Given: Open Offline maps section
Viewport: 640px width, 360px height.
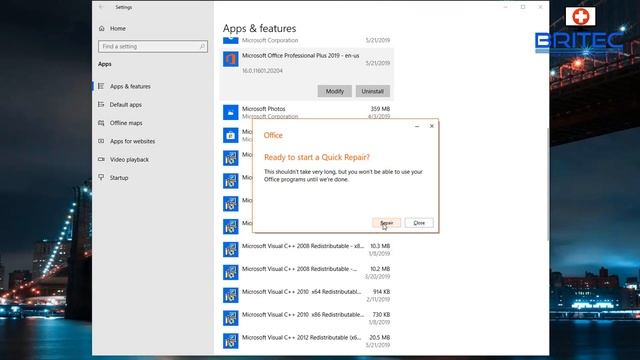Looking at the screenshot, I should click(x=126, y=123).
